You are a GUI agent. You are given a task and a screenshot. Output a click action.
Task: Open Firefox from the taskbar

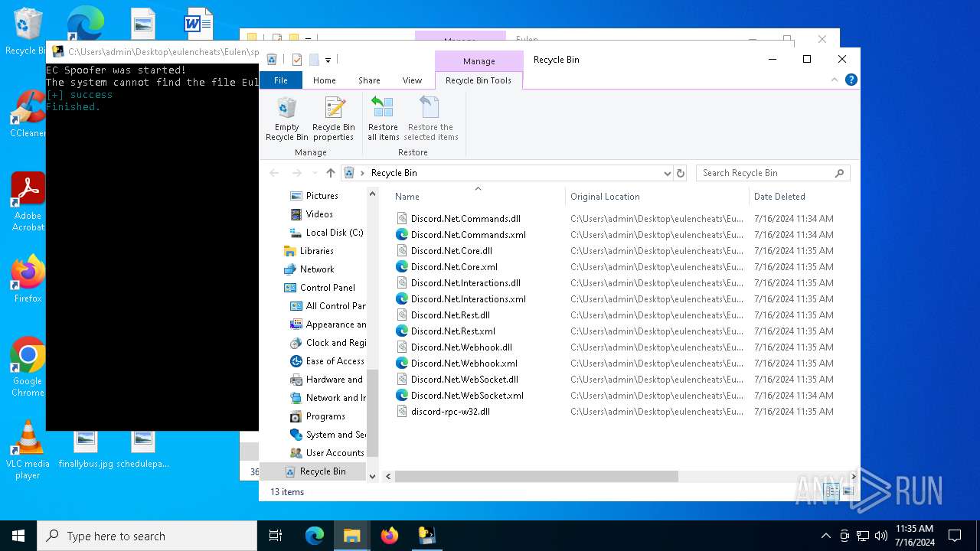(x=390, y=536)
